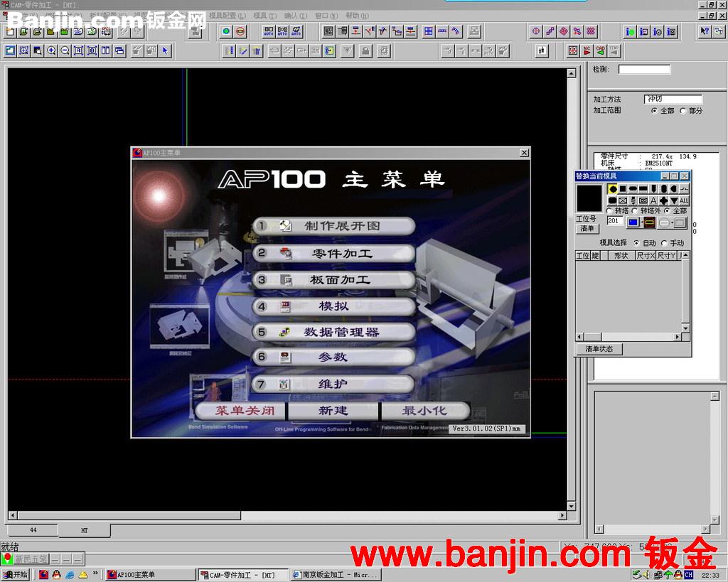Screen dimensions: 728x582
Task: Click the NC red output icon
Action: 587,50
